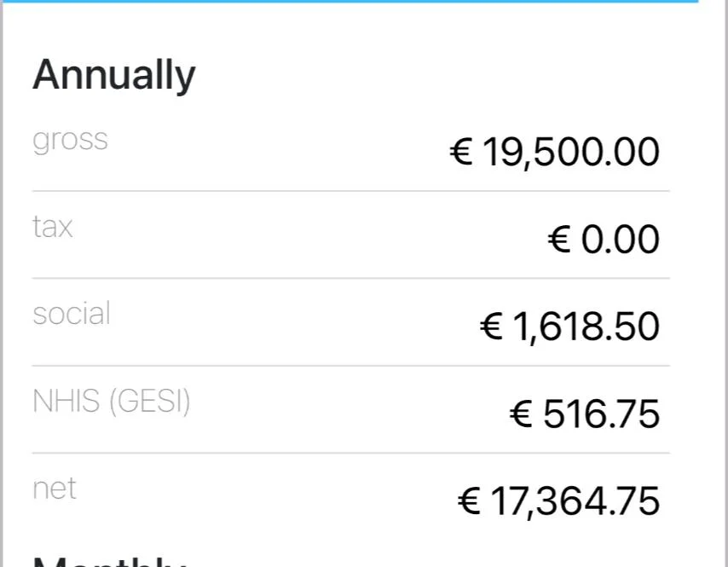Select the net row label
Viewport: 728px width, 567px height.
pos(55,488)
